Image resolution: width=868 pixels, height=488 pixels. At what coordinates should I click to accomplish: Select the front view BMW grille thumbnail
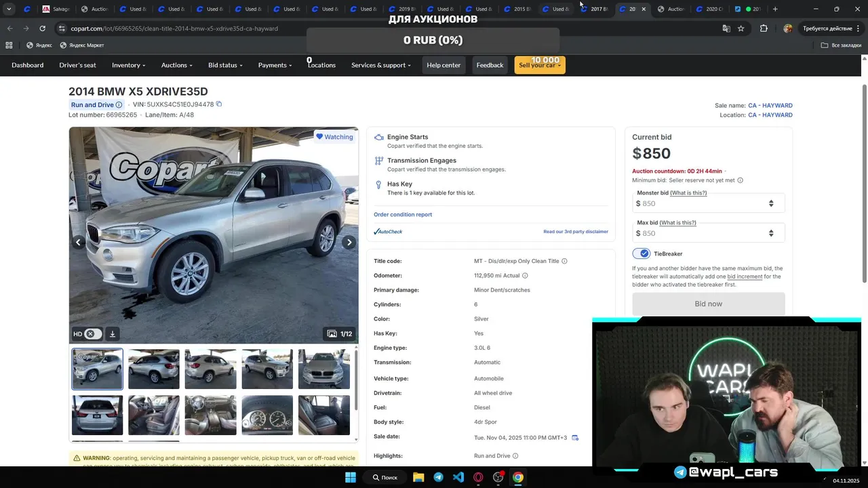point(324,369)
